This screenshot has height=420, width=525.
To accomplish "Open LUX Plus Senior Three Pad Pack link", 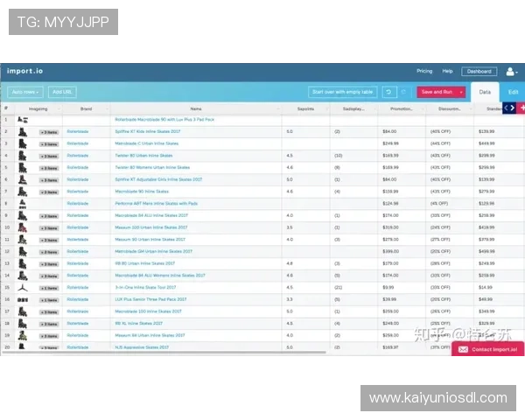I will 150,299.
